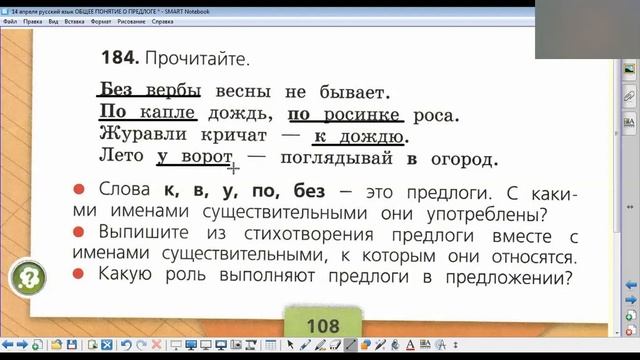Undo the last action
The height and width of the screenshot is (360, 640).
point(127,345)
